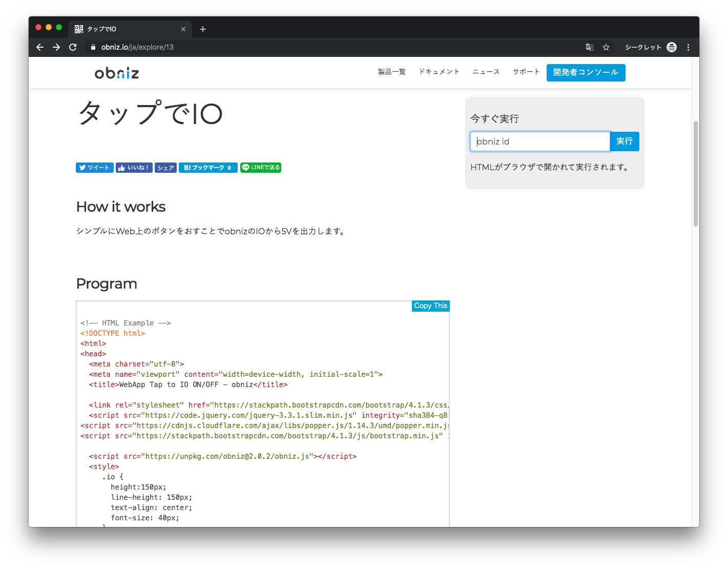Click the jquery-3.3.1.slim.min.js script line
The width and height of the screenshot is (728, 568).
click(x=269, y=415)
